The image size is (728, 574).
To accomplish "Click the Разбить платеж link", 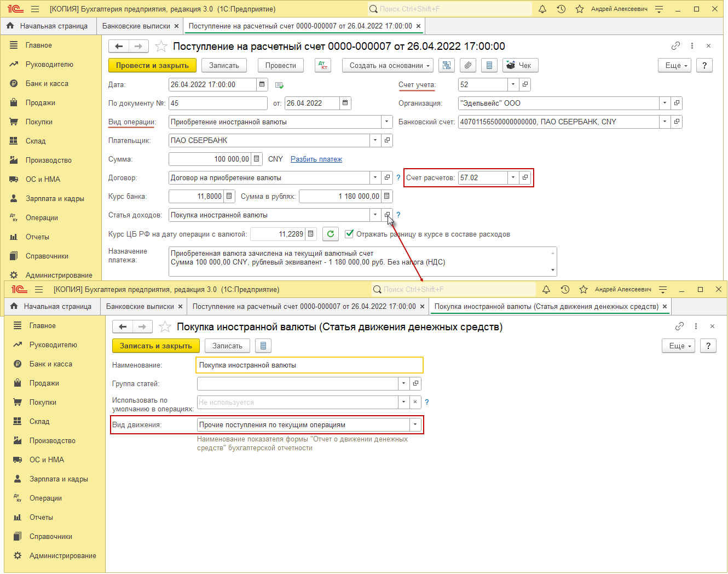I will [x=316, y=159].
